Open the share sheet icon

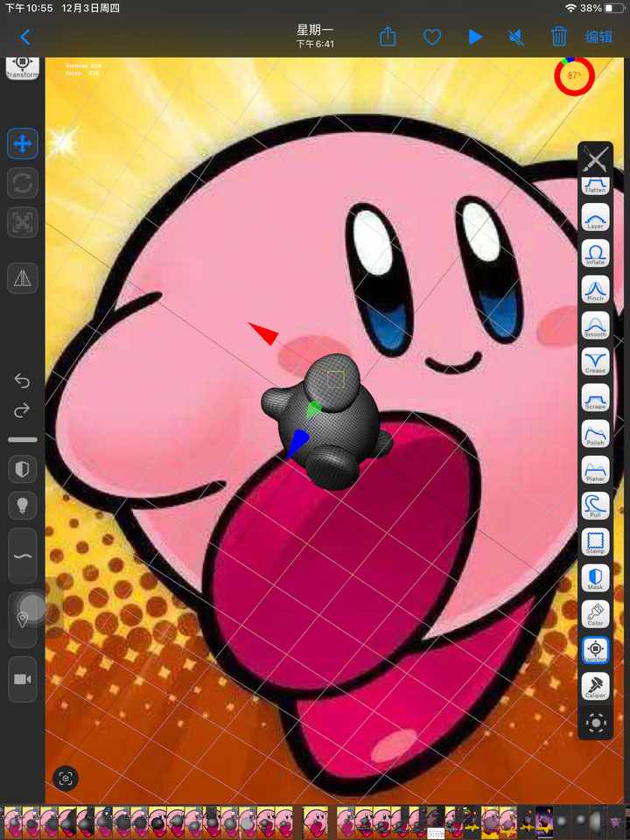click(388, 37)
